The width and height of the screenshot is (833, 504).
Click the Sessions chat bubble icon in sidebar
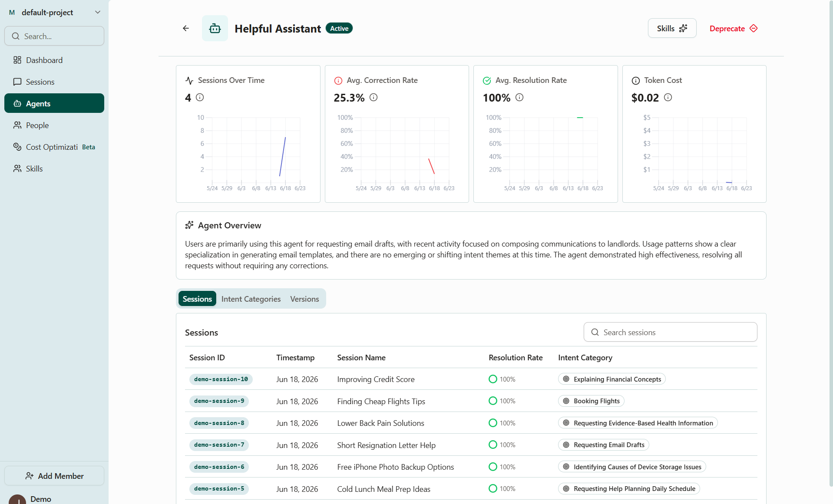[x=17, y=82]
